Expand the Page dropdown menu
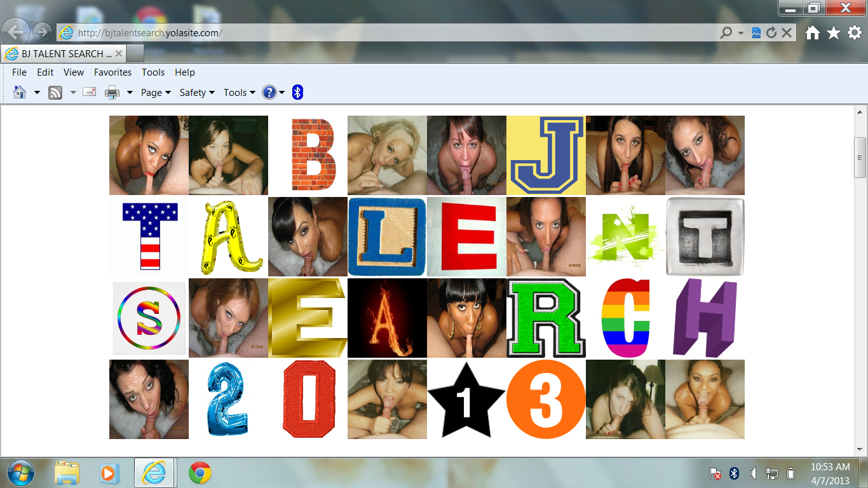This screenshot has height=488, width=868. 156,93
